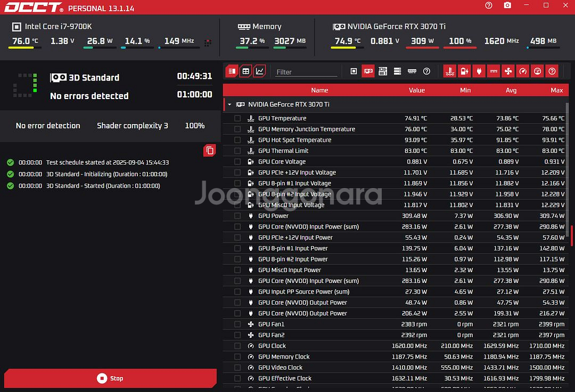Tick the GPU Temperature checkbox

pyautogui.click(x=237, y=118)
